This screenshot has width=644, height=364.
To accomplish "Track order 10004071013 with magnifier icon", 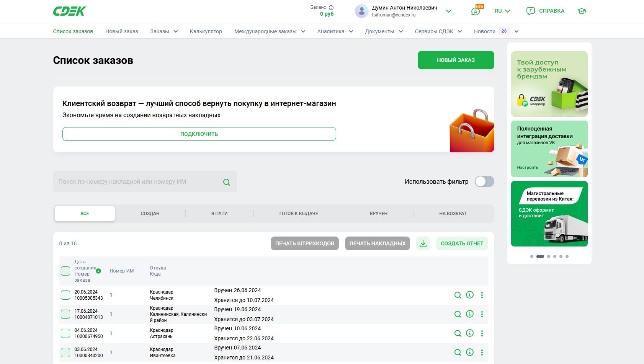I will (458, 314).
